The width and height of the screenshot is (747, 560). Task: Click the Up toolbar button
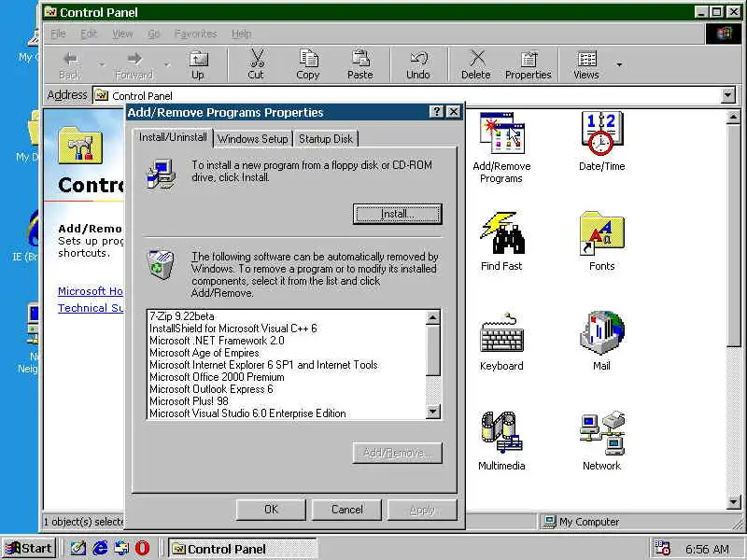pyautogui.click(x=198, y=64)
